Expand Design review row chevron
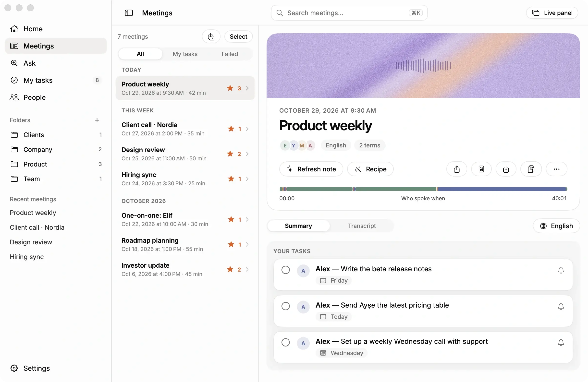588x382 pixels. tap(247, 154)
